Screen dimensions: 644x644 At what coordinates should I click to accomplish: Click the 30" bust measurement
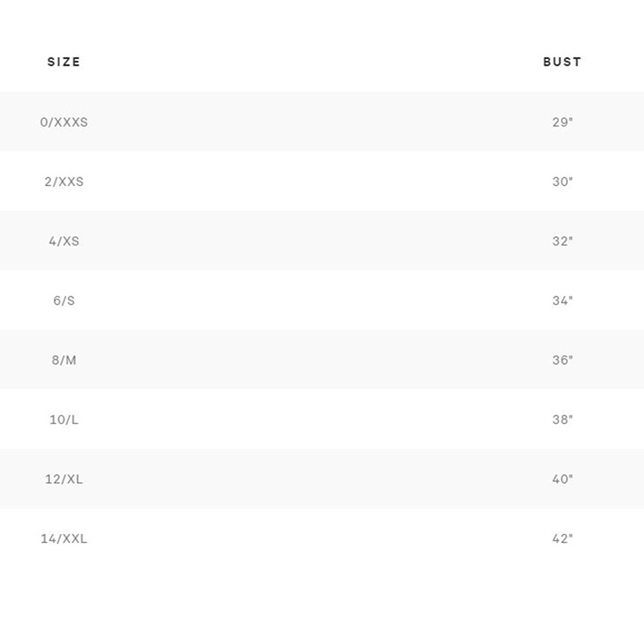click(x=563, y=182)
